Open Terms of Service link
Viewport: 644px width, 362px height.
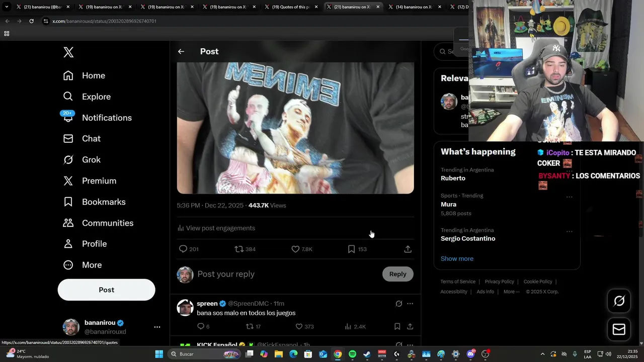(458, 282)
